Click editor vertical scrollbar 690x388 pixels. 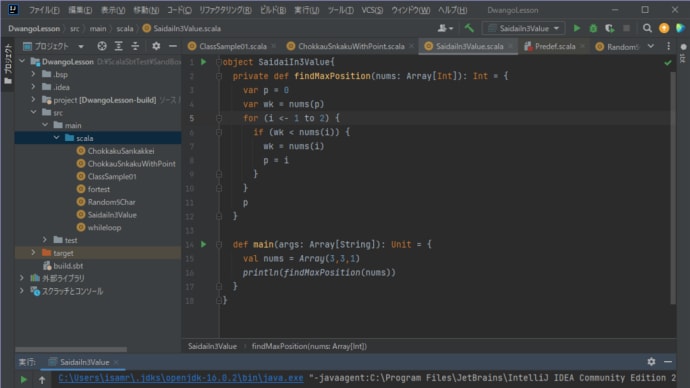coord(673,188)
